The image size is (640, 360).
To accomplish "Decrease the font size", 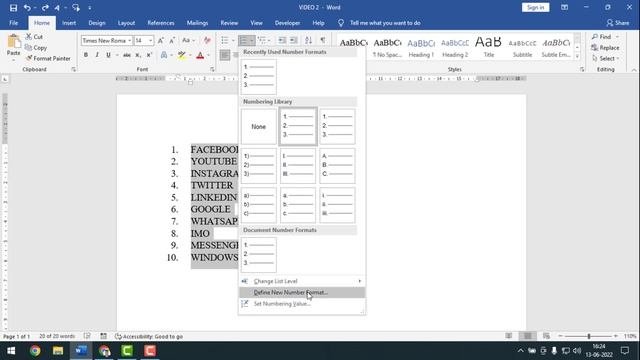I will (172, 40).
